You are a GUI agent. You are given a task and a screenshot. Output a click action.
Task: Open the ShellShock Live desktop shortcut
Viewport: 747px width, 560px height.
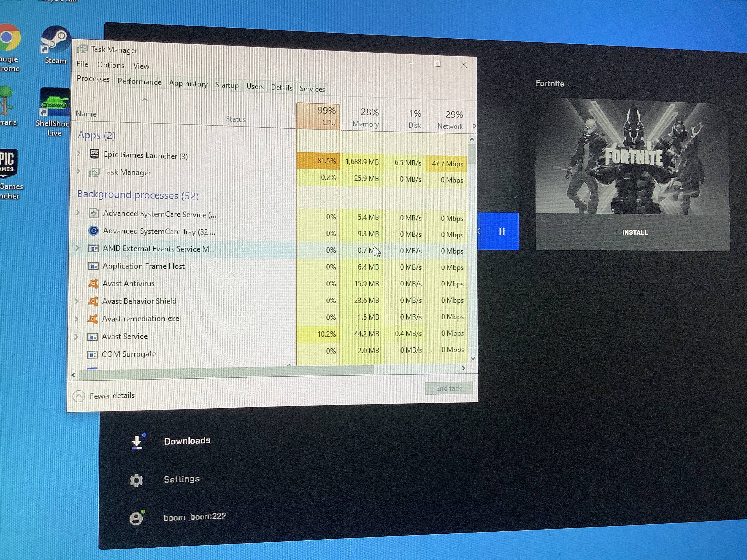click(x=54, y=112)
